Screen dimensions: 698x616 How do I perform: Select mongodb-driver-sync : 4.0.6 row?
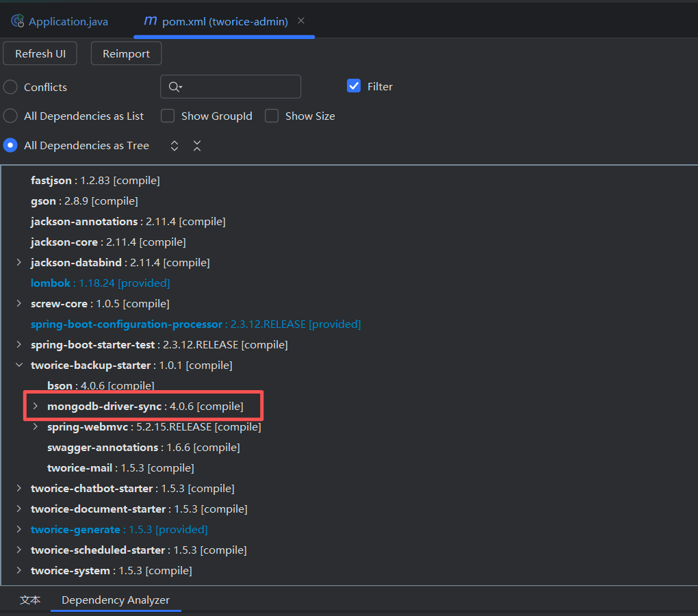(145, 406)
